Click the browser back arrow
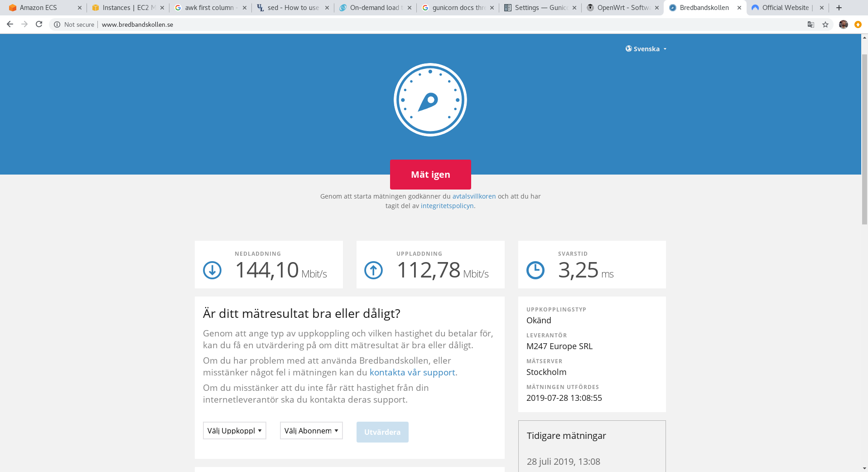Image resolution: width=868 pixels, height=472 pixels. click(10, 24)
